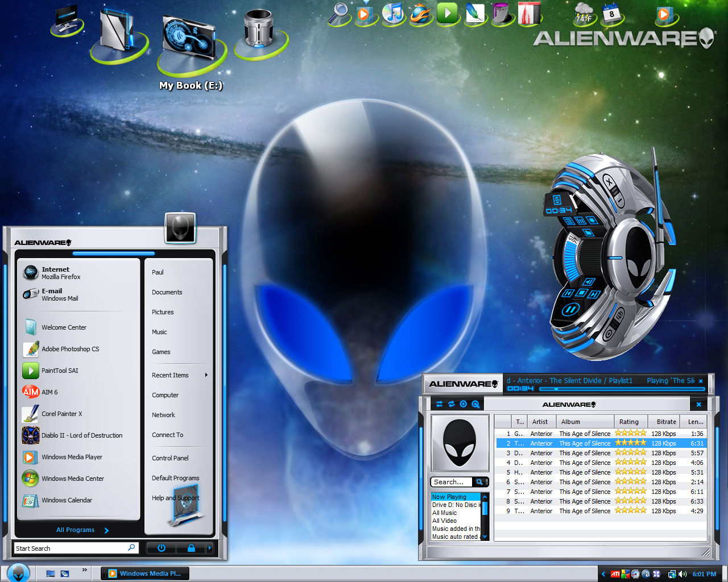Open the shutdown options arrow menu

click(209, 548)
